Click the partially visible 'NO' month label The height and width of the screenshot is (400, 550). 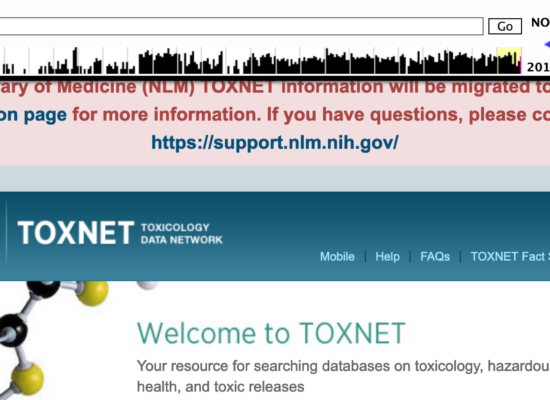tap(541, 23)
